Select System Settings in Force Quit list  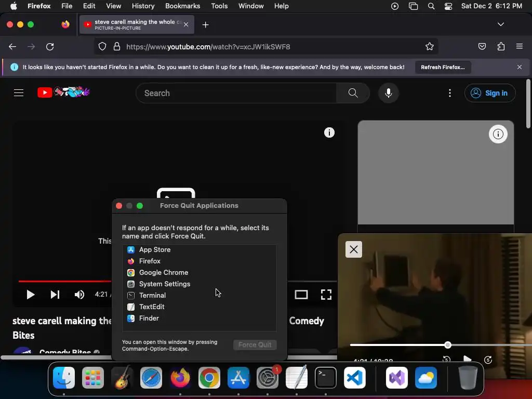199,284
